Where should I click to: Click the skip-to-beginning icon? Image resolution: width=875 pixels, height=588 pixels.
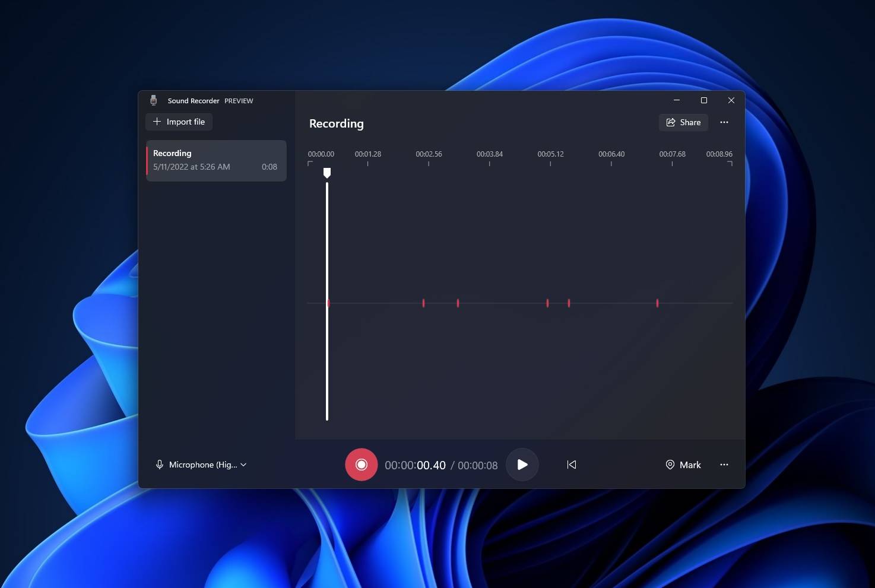click(571, 465)
